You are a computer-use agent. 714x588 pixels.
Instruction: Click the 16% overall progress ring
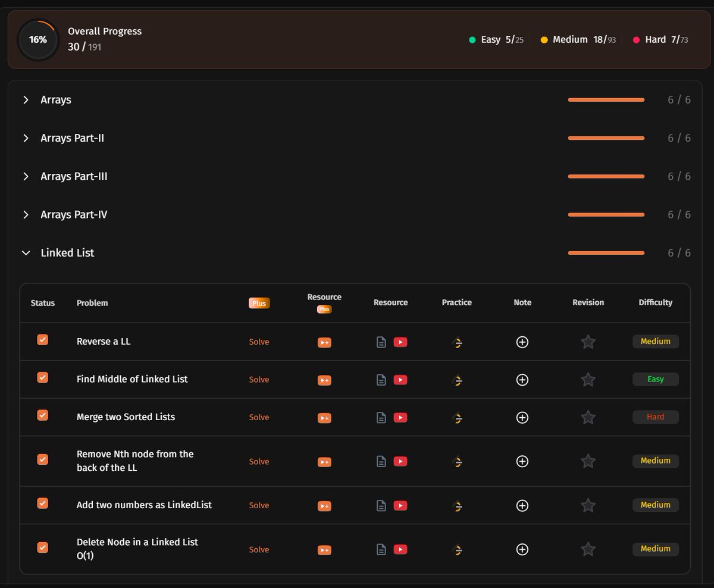(38, 40)
